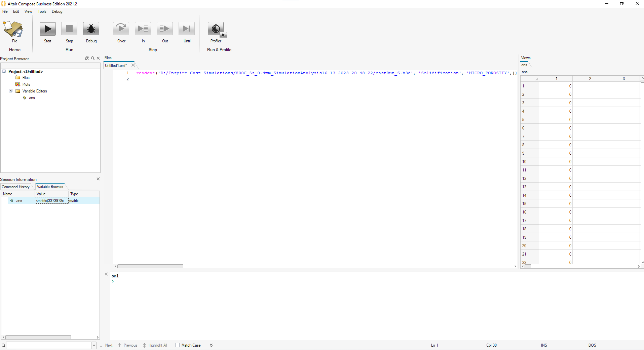
Task: Select ans under Variable Editors
Action: coord(32,98)
